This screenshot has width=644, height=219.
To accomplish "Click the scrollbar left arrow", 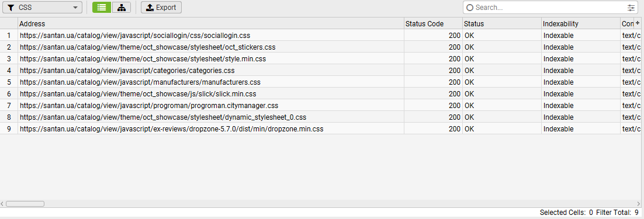I will click(2, 203).
